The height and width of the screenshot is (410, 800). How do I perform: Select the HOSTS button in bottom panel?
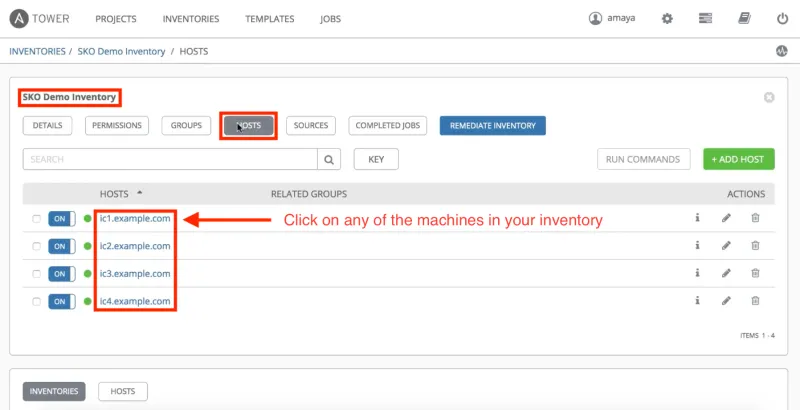point(123,392)
